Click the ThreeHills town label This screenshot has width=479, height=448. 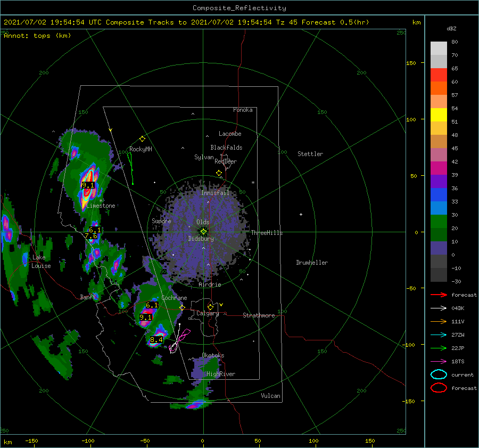coord(267,233)
